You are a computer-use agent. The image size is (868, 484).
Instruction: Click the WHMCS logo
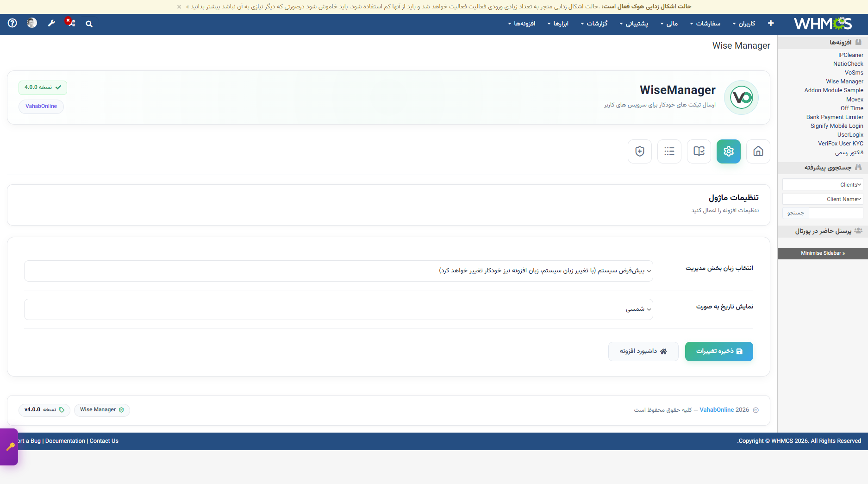823,24
